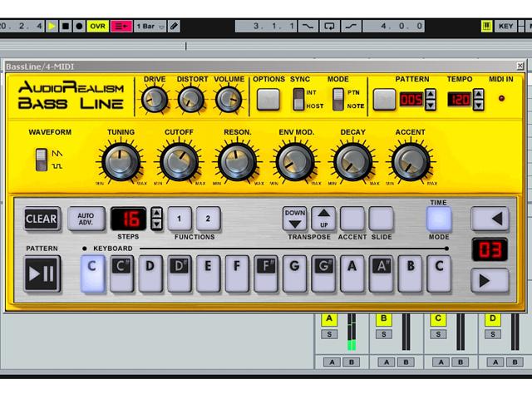The width and height of the screenshot is (532, 399).
Task: Click the ACCENT knob
Action: pos(411,162)
